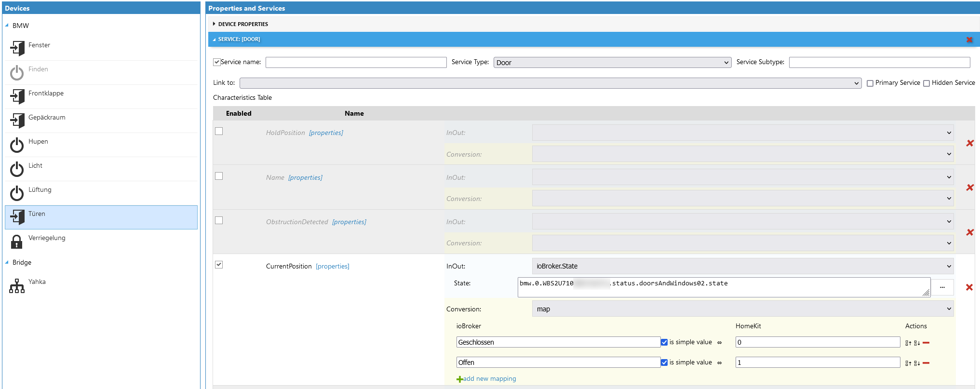Move the Offen mapping up
The height and width of the screenshot is (389, 980).
pyautogui.click(x=908, y=363)
